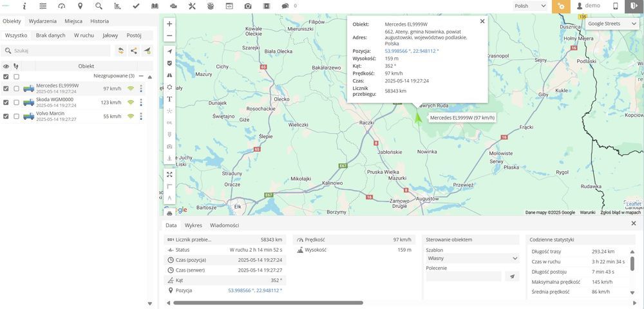
Task: Open three-dot menu for Mercedes EL9999W
Action: (x=141, y=88)
